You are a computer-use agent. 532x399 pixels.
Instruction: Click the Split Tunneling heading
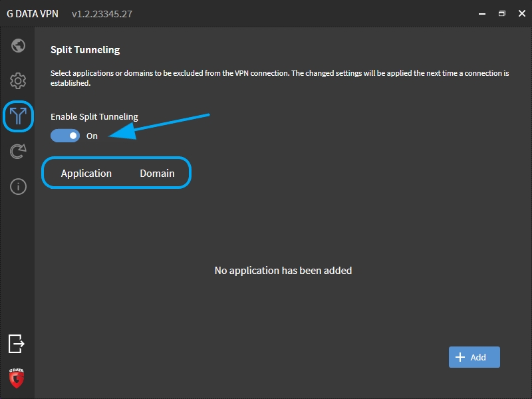[x=85, y=50]
